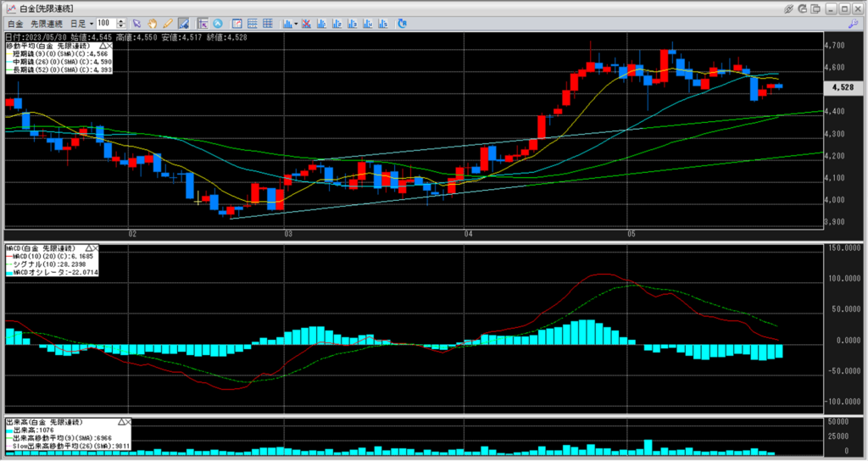Collapse the volume panel legend triangle

click(121, 421)
